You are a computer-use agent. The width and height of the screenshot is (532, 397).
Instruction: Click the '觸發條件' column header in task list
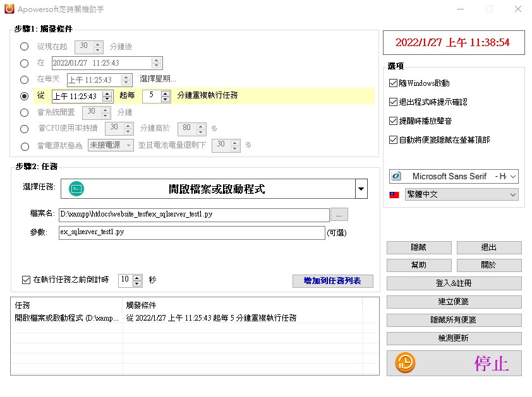pyautogui.click(x=242, y=305)
